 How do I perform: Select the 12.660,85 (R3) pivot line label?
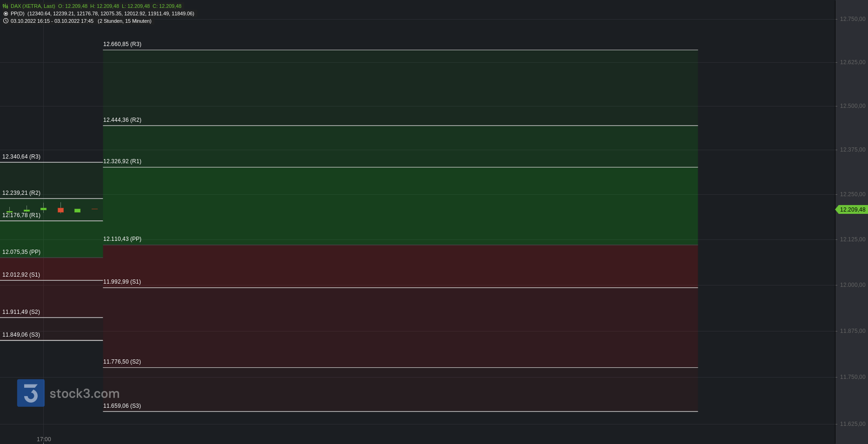[122, 44]
